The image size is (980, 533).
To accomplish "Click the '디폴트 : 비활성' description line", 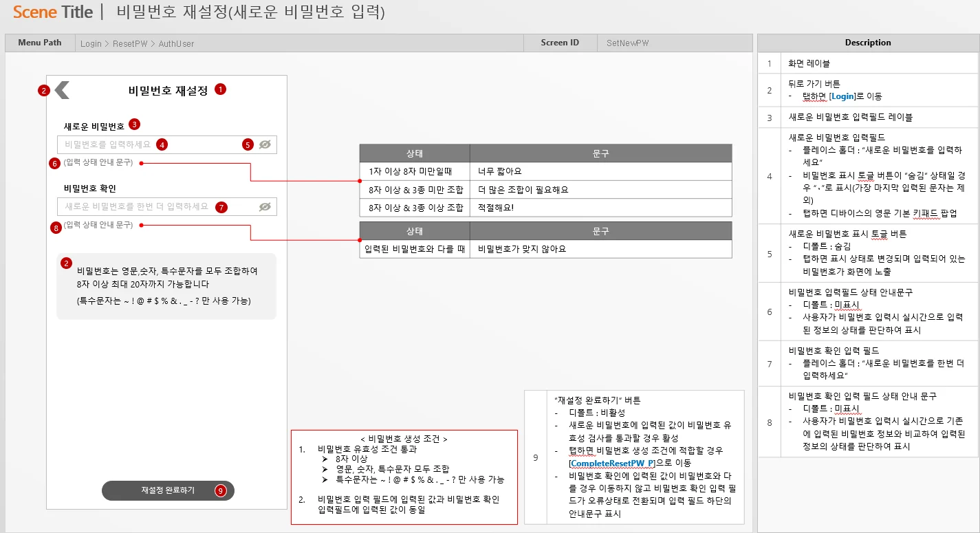I will tap(597, 413).
